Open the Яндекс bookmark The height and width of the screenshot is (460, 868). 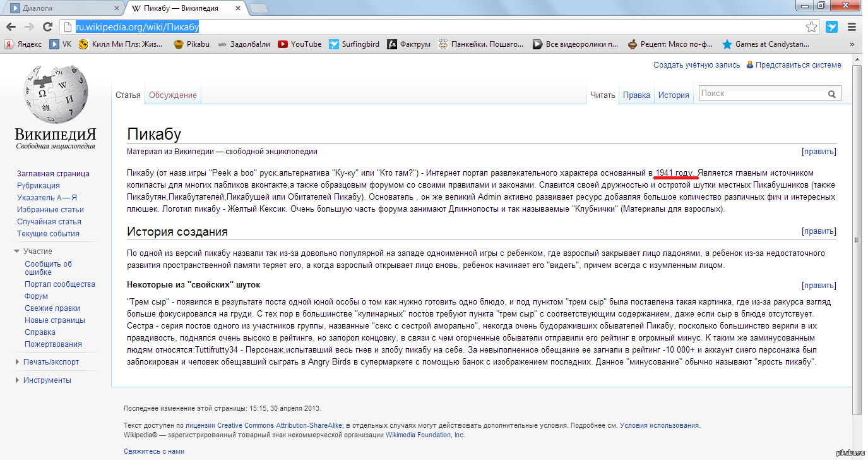pos(23,44)
